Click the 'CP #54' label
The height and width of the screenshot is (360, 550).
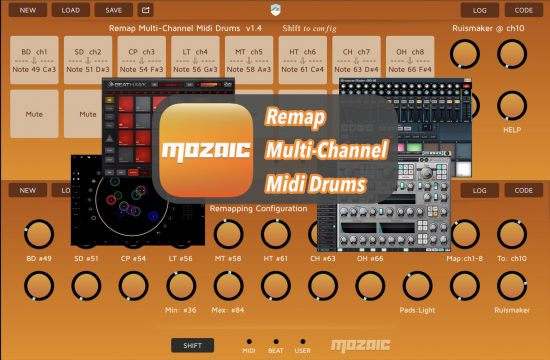pos(133,259)
